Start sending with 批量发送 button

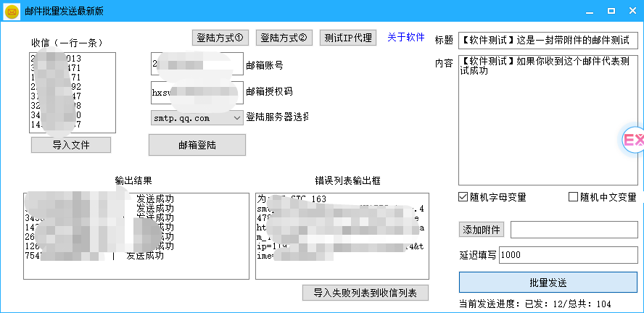(x=548, y=283)
